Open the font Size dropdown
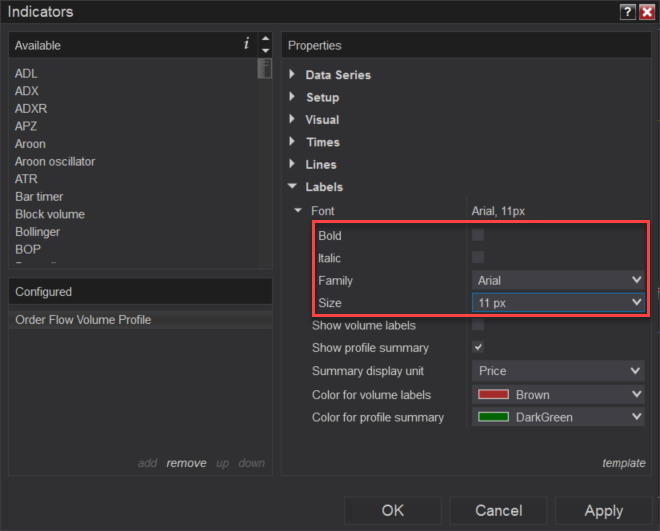 pos(558,303)
